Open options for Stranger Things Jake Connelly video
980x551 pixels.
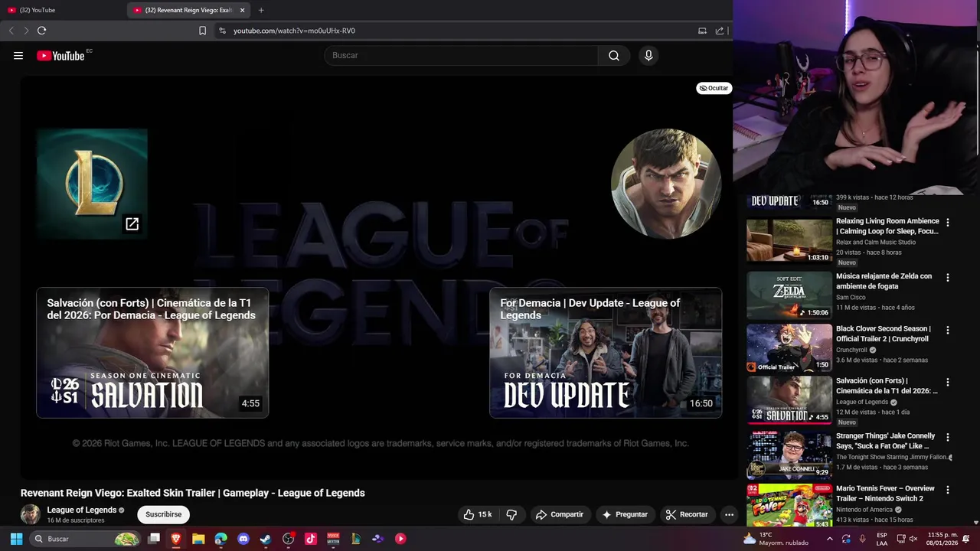948,438
